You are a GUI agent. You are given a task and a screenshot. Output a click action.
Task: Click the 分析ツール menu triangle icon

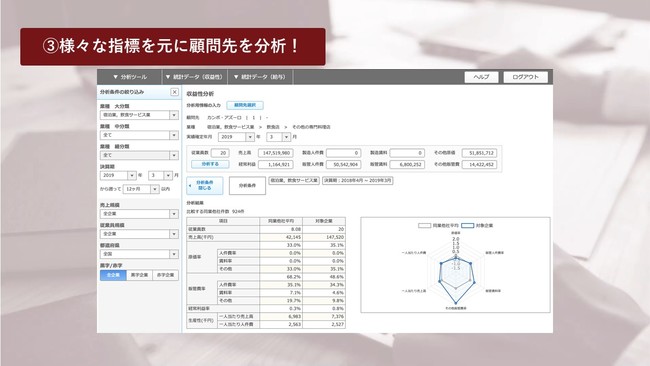click(116, 77)
